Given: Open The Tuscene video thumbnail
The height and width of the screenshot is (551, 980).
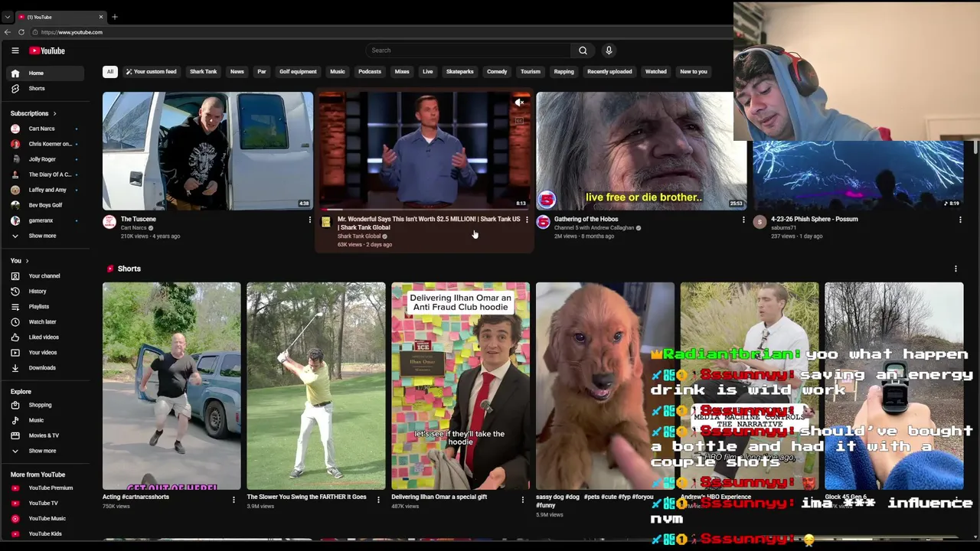Looking at the screenshot, I should click(207, 151).
